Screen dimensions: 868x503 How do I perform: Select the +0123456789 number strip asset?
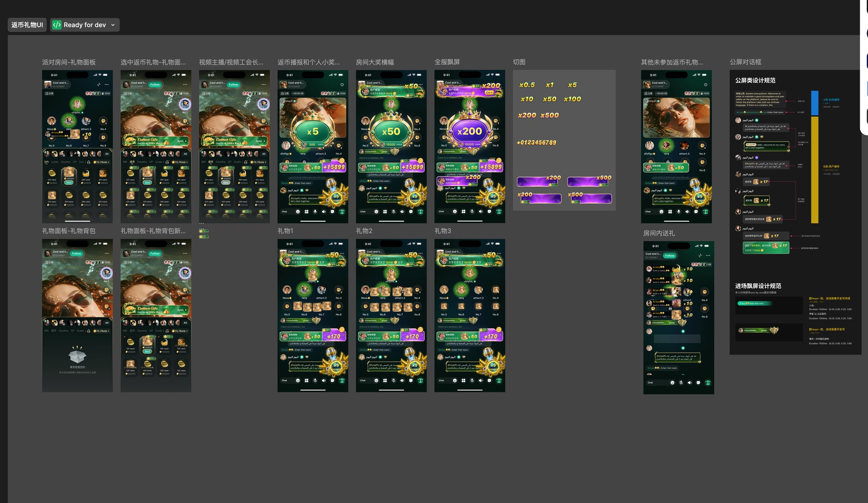[x=536, y=143]
